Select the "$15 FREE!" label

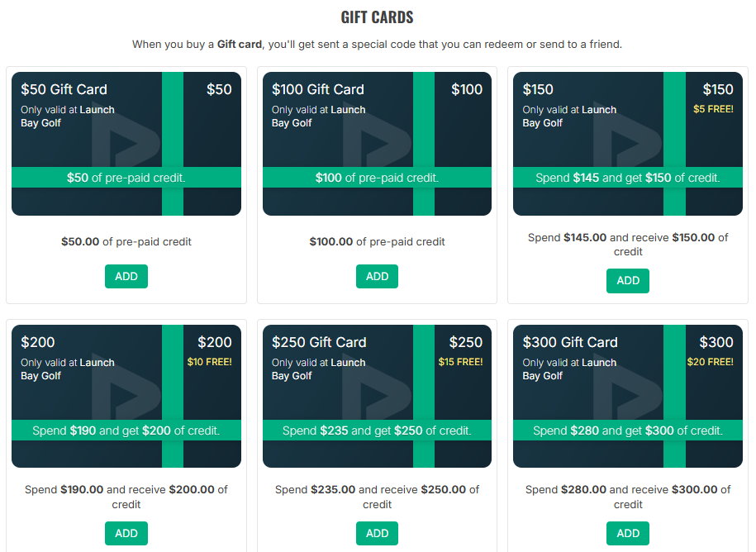[460, 361]
